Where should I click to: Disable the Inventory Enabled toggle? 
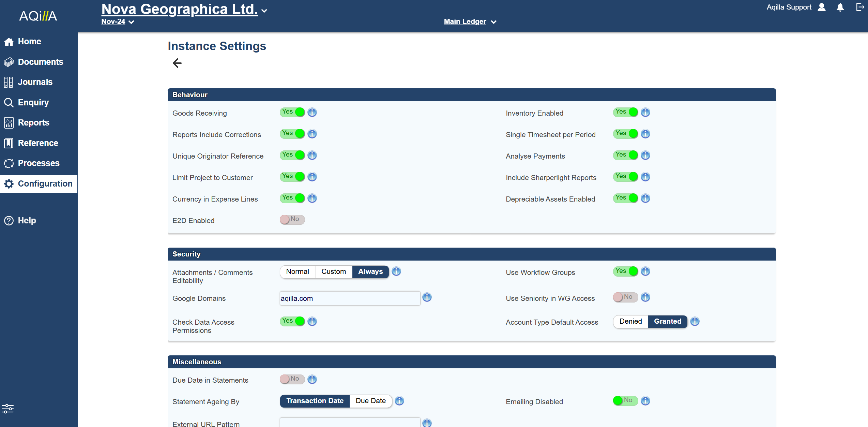pos(625,112)
